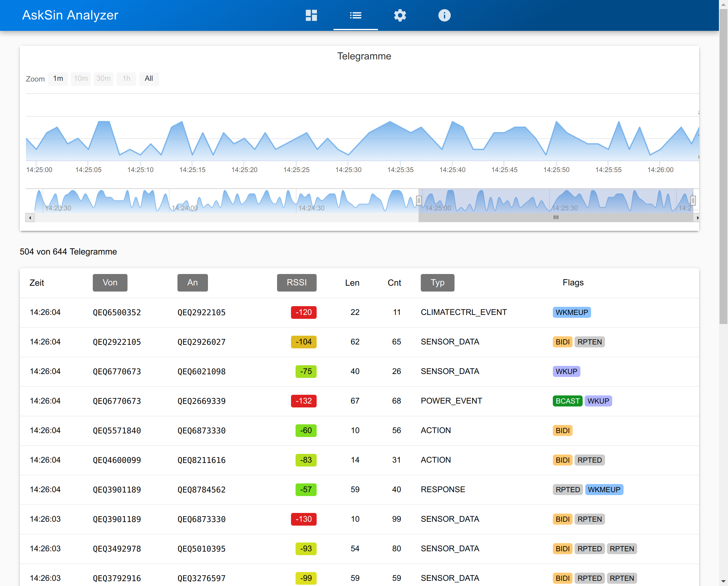Click the -132 RSSI badge
Image resolution: width=728 pixels, height=586 pixels.
click(x=304, y=401)
